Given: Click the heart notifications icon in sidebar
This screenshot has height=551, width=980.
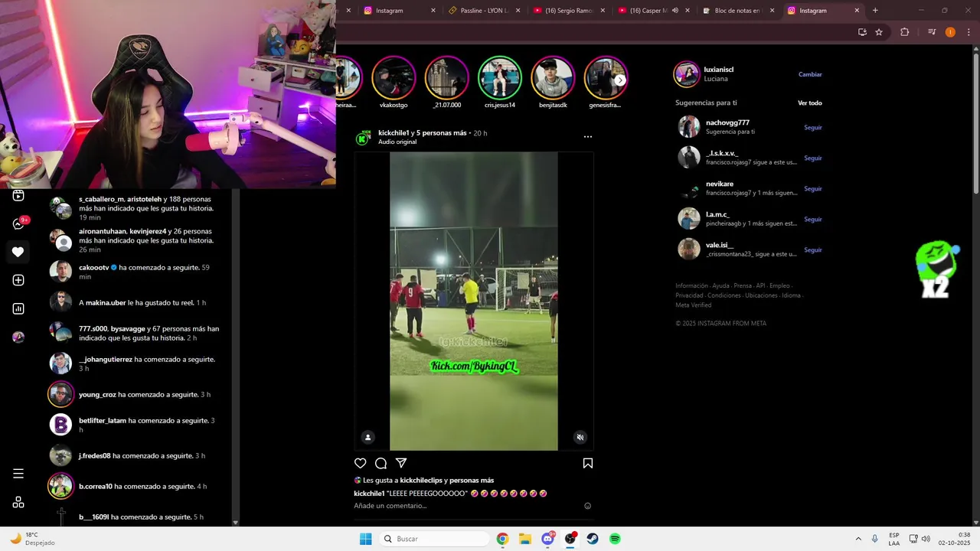Looking at the screenshot, I should point(18,252).
